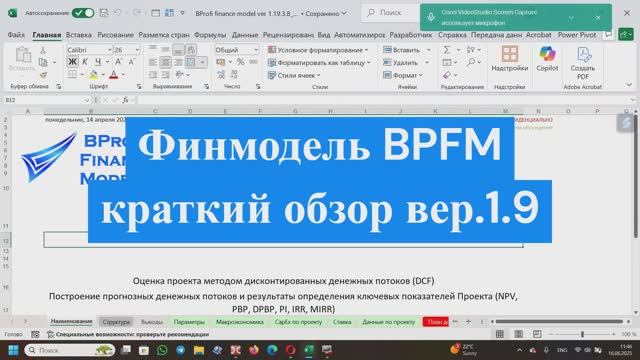Pick the red font color button

click(114, 75)
